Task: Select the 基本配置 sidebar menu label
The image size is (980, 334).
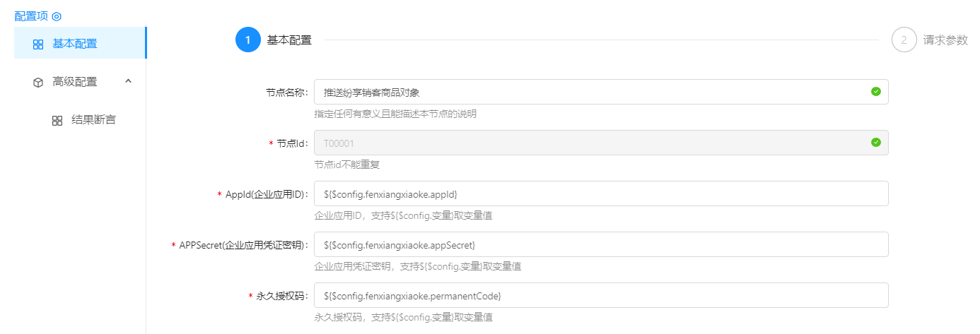Action: [75, 44]
